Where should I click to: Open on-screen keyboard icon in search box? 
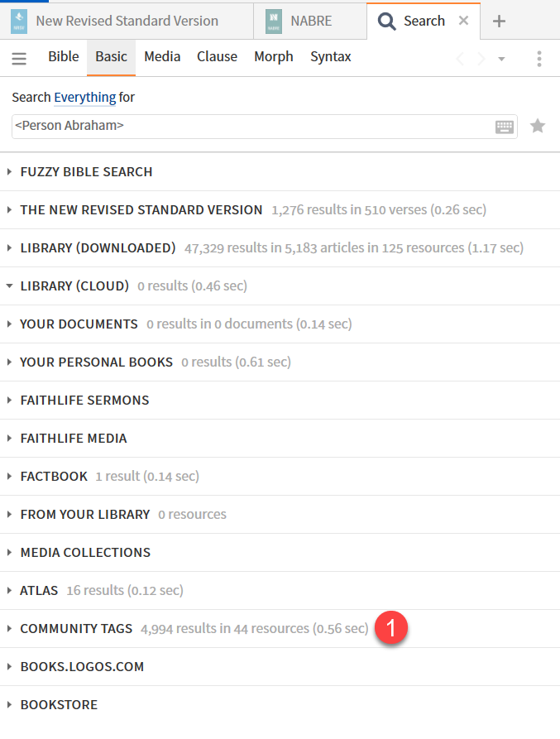505,127
